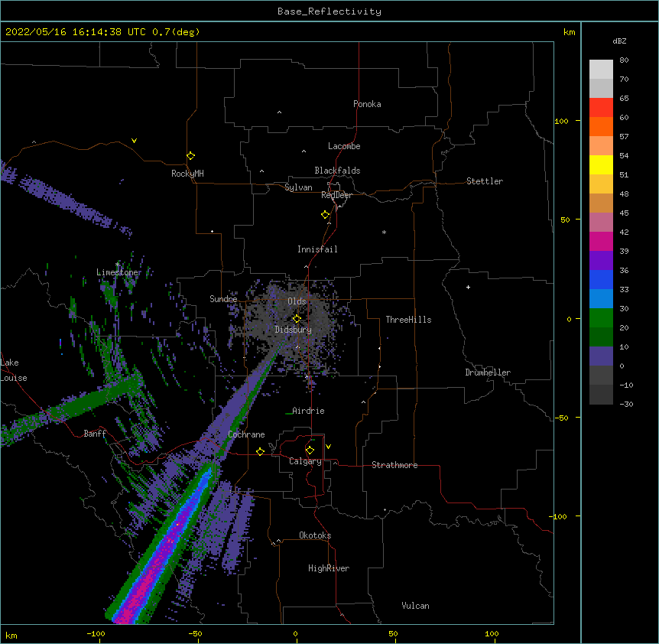Click the Didsbury town label
The height and width of the screenshot is (644, 659).
(294, 330)
